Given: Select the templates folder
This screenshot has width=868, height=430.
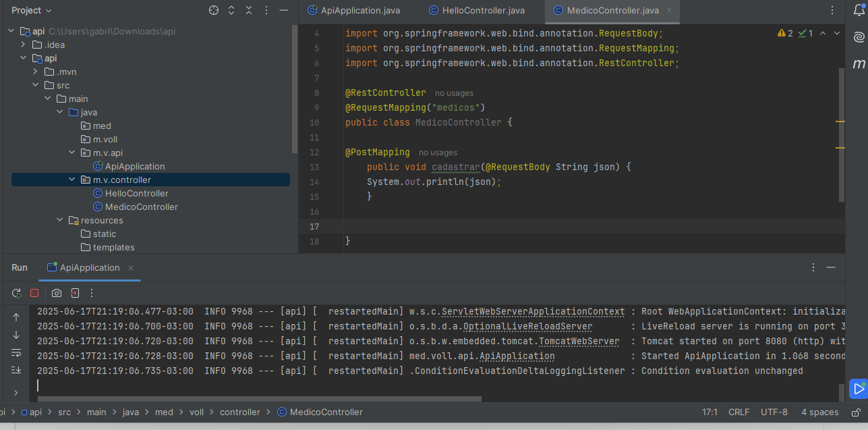Looking at the screenshot, I should pos(107,247).
